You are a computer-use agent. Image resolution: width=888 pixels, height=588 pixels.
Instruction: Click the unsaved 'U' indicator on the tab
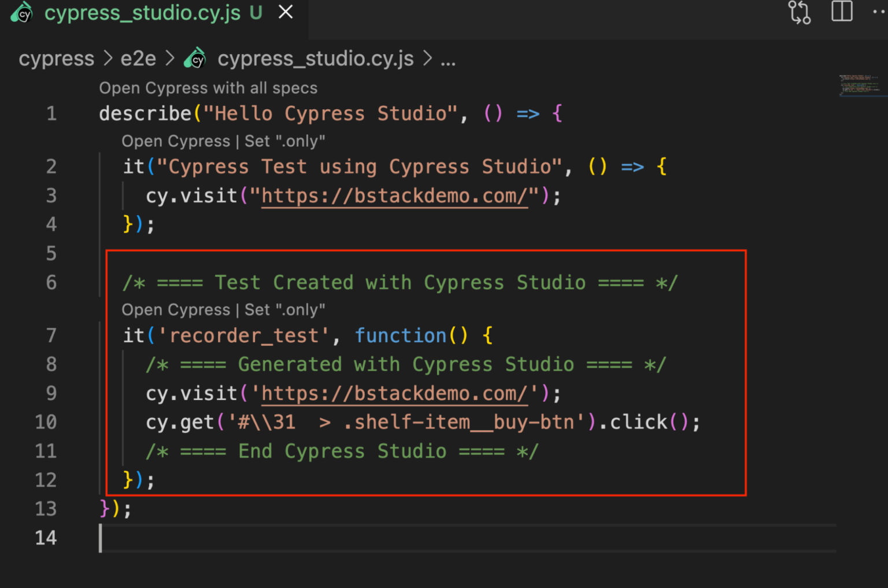point(256,12)
